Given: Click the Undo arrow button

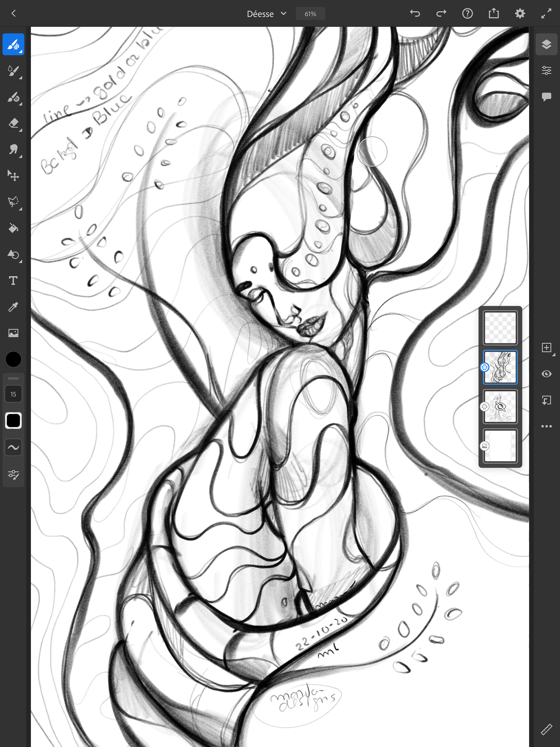Looking at the screenshot, I should [415, 13].
